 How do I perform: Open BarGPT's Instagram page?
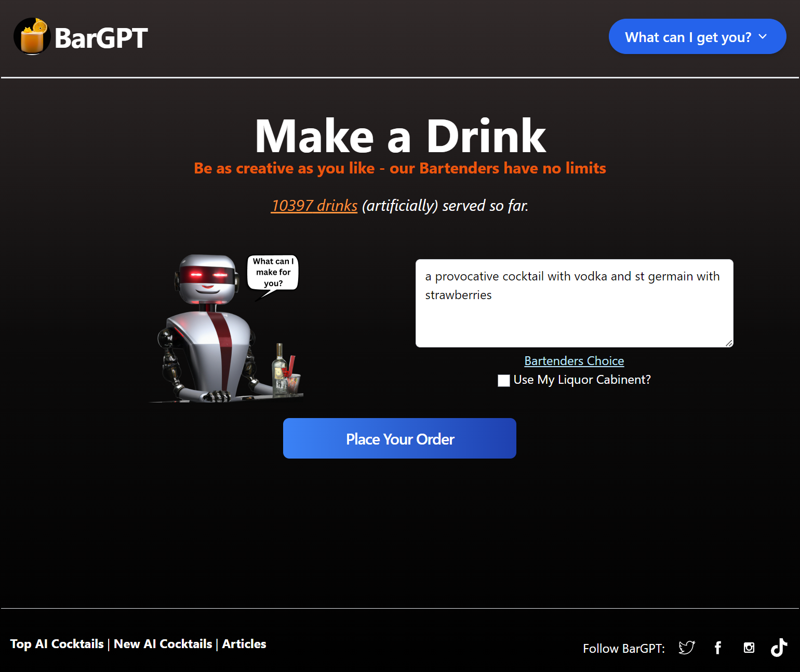click(x=749, y=648)
